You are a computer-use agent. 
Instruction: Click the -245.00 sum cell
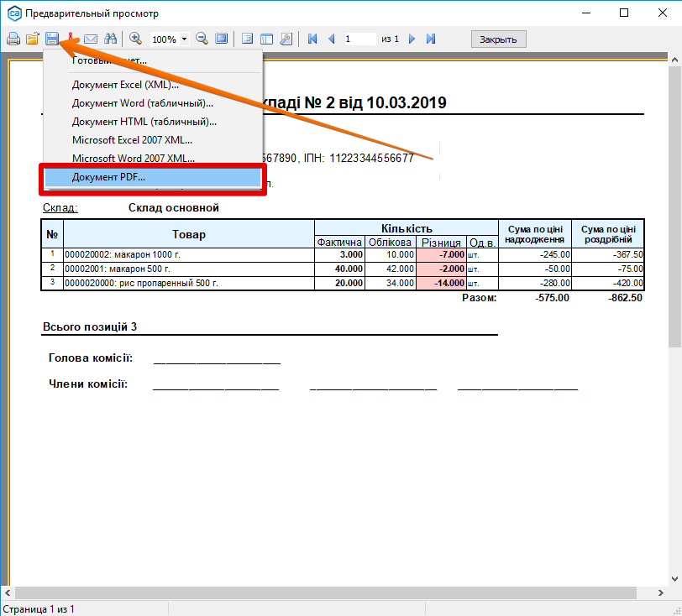tap(534, 255)
